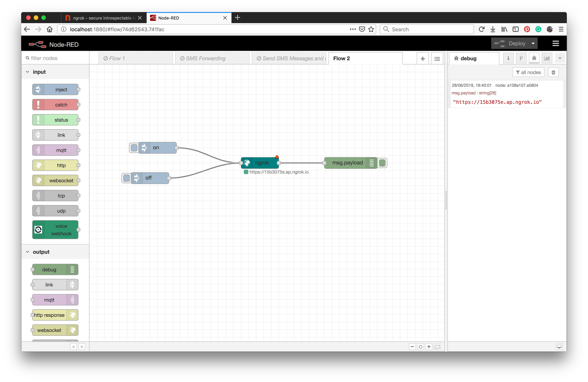Image resolution: width=588 pixels, height=382 pixels.
Task: Click the ngrok node status URL text
Action: click(x=279, y=172)
